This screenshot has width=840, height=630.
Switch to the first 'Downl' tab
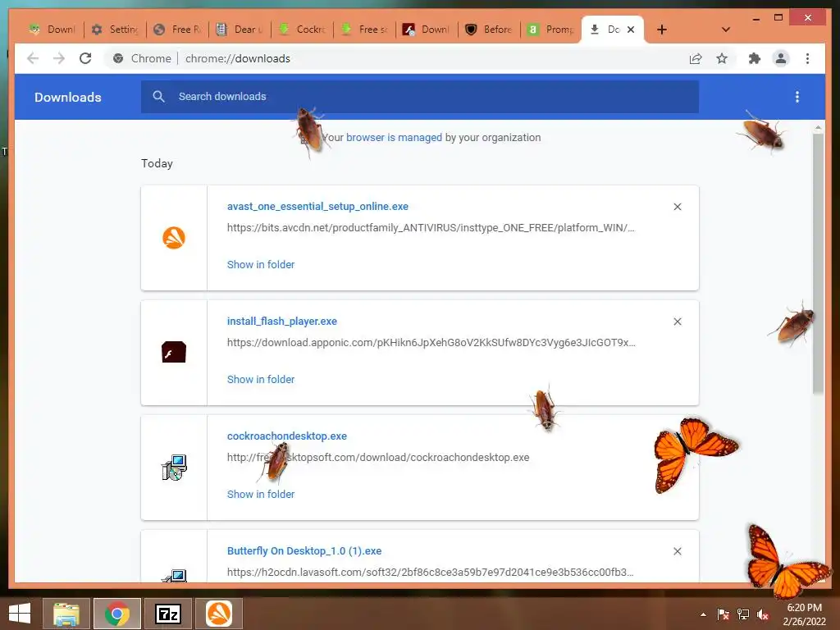coord(52,30)
